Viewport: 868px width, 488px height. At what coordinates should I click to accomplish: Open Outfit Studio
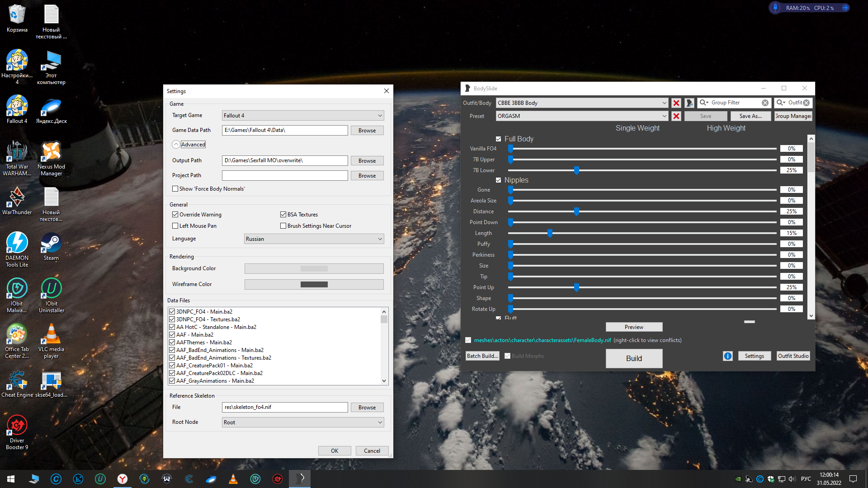[793, 356]
